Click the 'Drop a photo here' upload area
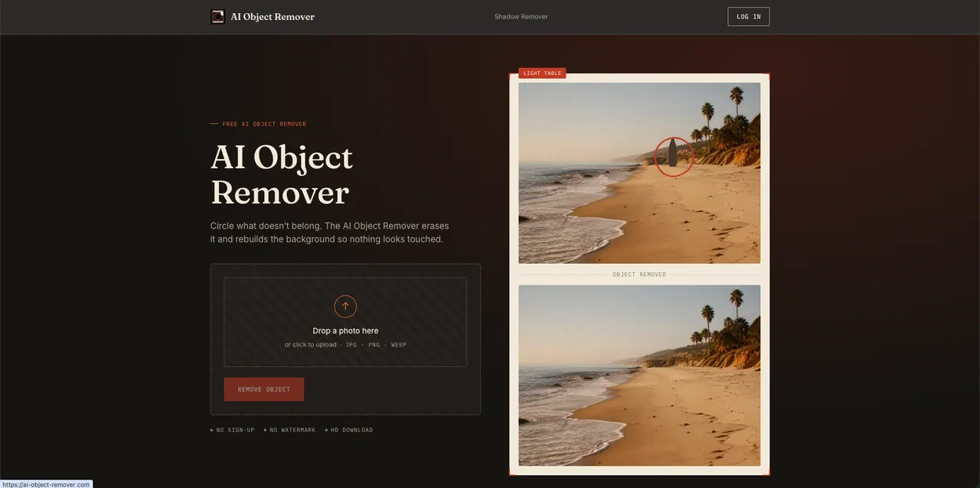The width and height of the screenshot is (980, 488). point(345,322)
